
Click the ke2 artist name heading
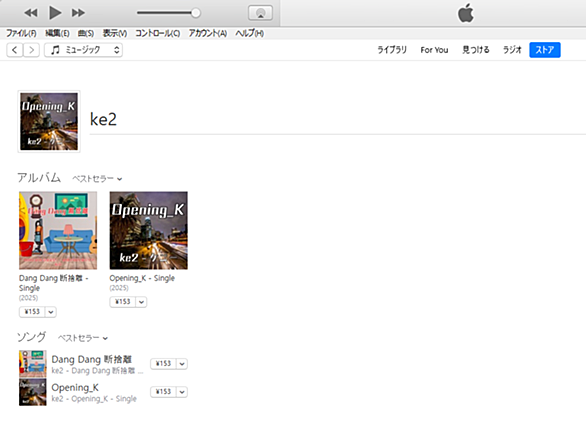[x=104, y=120]
